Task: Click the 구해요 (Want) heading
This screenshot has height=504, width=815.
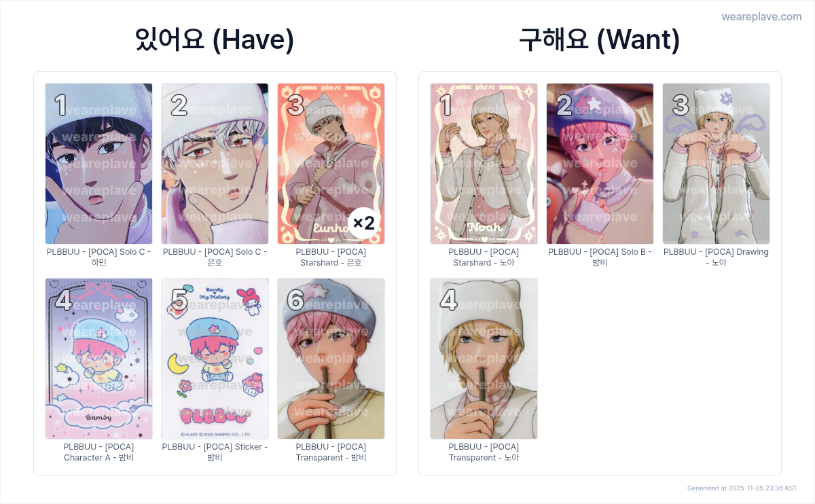Action: (600, 40)
